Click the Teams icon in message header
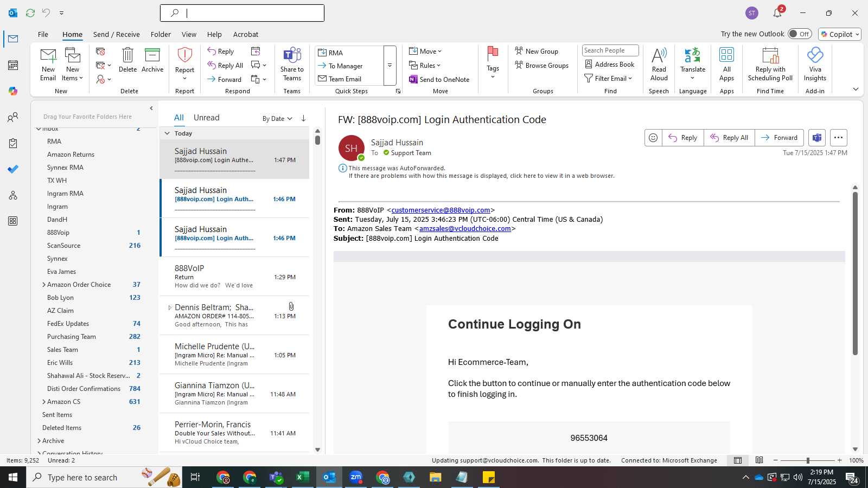 click(817, 138)
